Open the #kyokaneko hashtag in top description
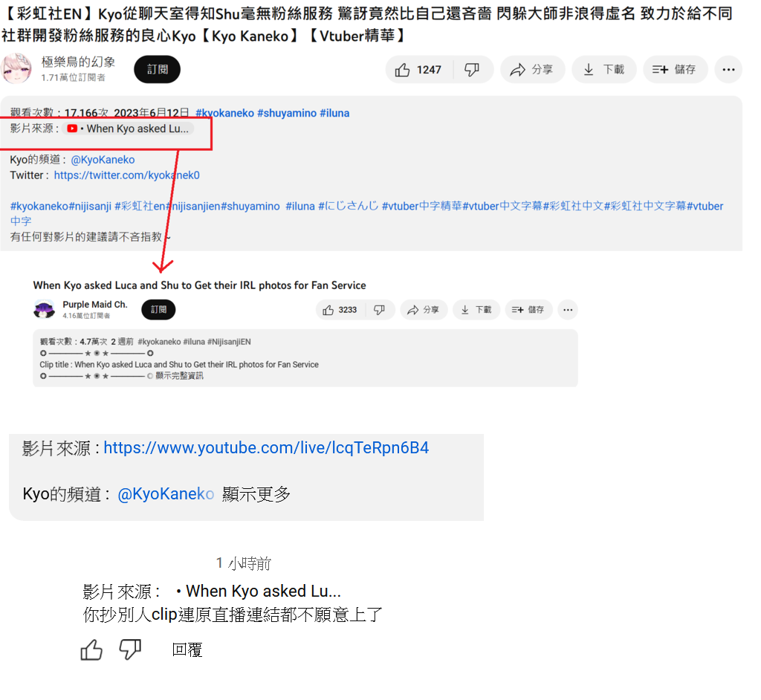Screen dimensions: 761x700 click(x=224, y=113)
